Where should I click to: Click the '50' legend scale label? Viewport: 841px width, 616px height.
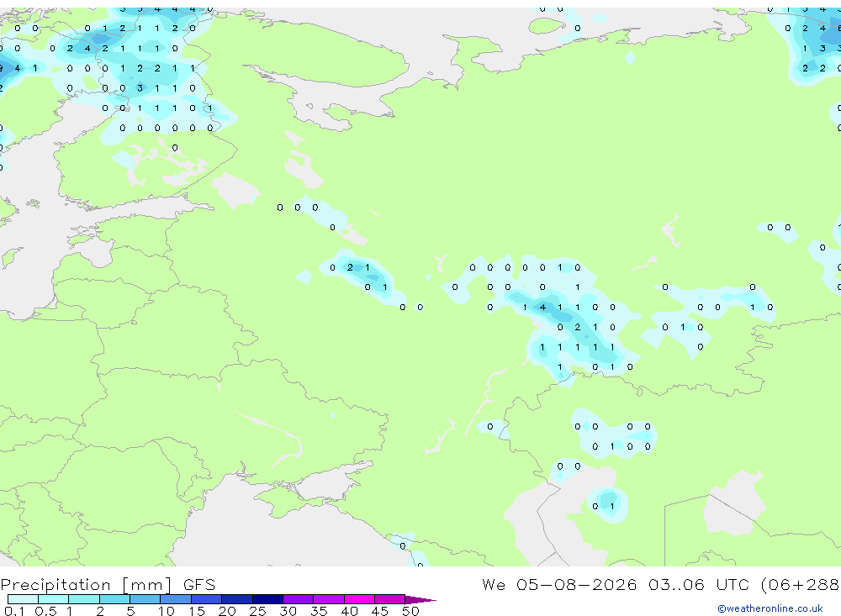(410, 611)
